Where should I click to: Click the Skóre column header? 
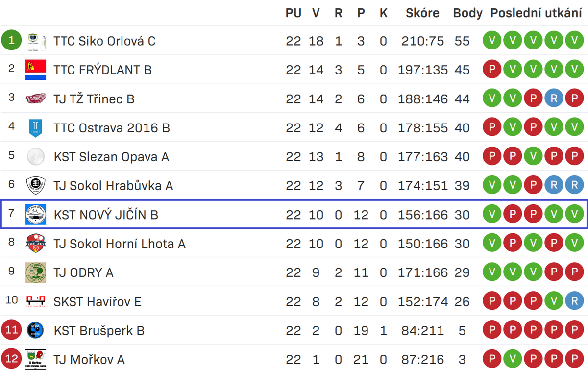422,13
